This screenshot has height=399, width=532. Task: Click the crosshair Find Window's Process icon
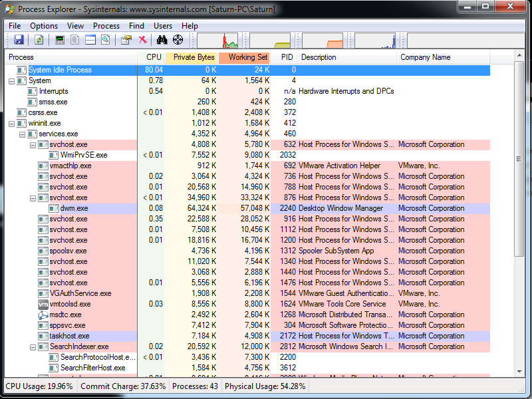click(x=178, y=40)
